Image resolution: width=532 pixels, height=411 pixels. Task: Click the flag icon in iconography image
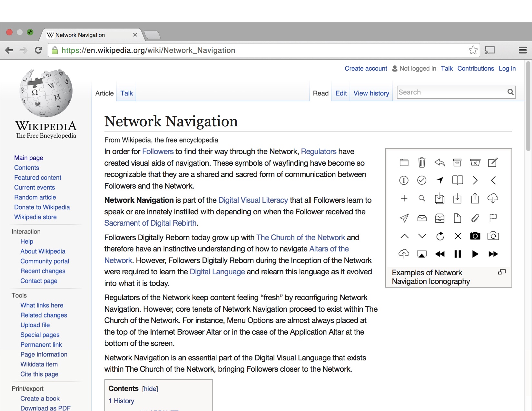pyautogui.click(x=493, y=218)
